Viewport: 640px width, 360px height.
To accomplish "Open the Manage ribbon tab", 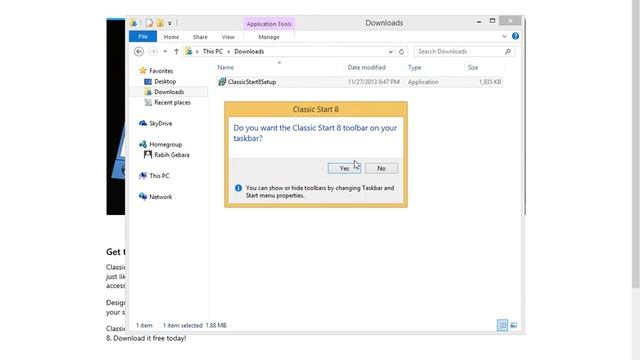I will tap(269, 37).
